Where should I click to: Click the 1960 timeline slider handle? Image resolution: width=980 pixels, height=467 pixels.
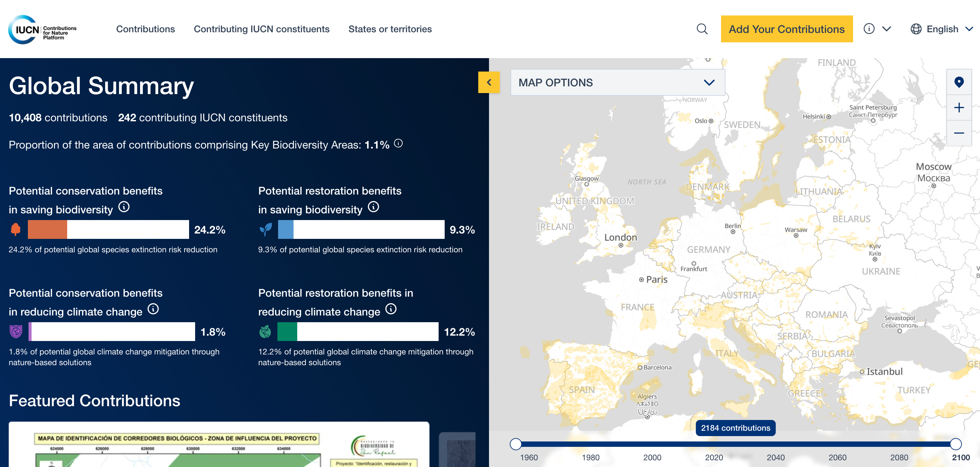tap(515, 444)
